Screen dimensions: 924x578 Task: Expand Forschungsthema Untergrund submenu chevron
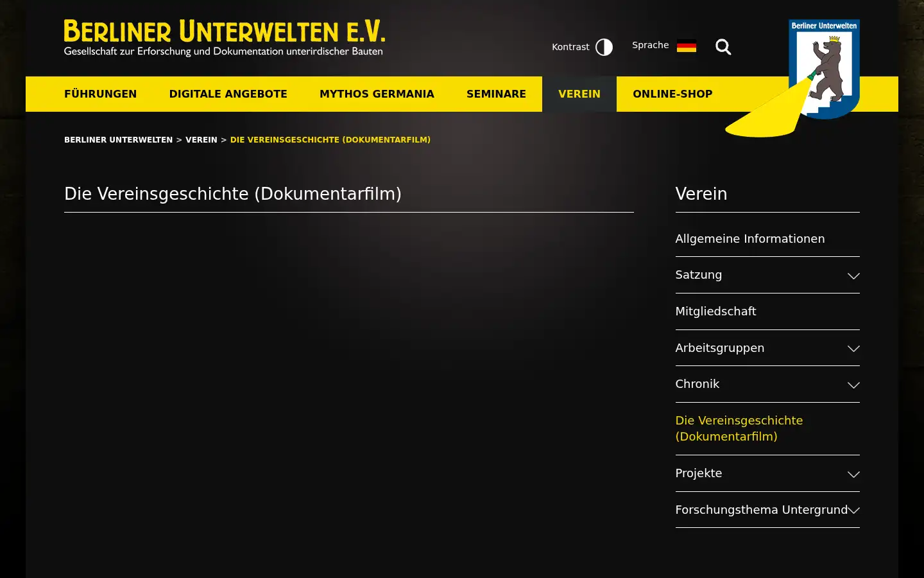point(854,510)
